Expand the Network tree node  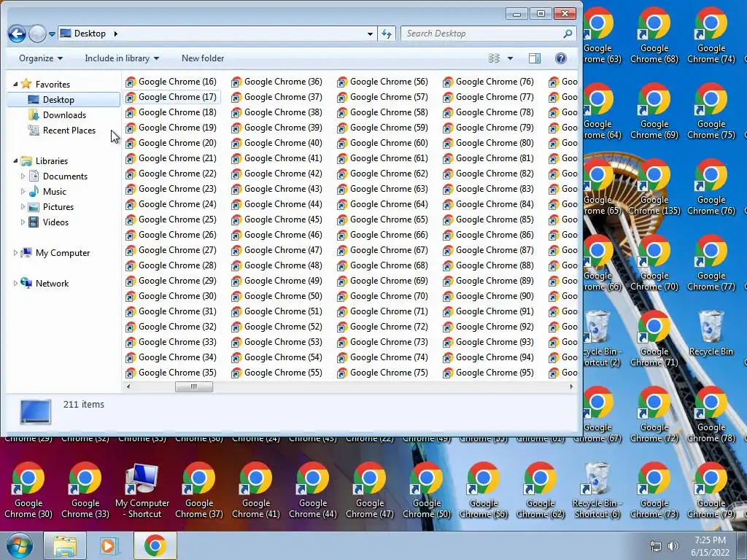point(15,284)
